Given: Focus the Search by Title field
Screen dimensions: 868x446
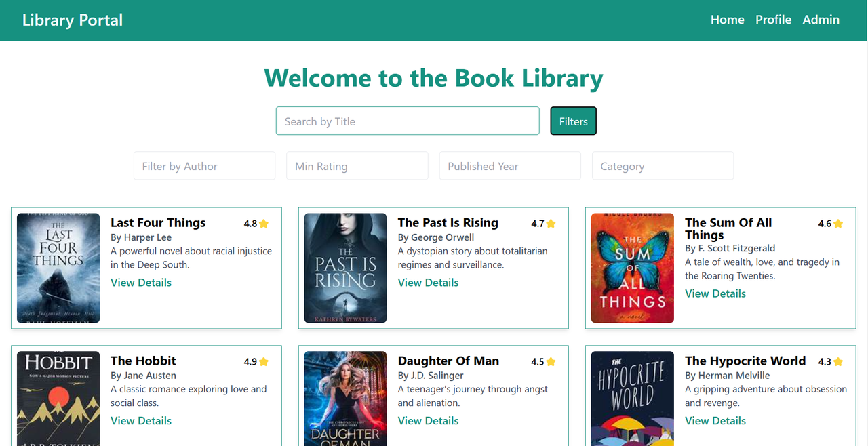Looking at the screenshot, I should 408,121.
